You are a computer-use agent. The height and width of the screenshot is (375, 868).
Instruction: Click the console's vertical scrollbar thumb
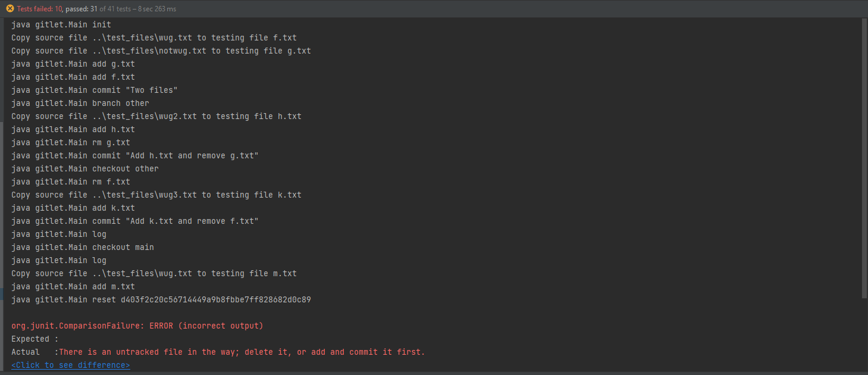pos(864,158)
